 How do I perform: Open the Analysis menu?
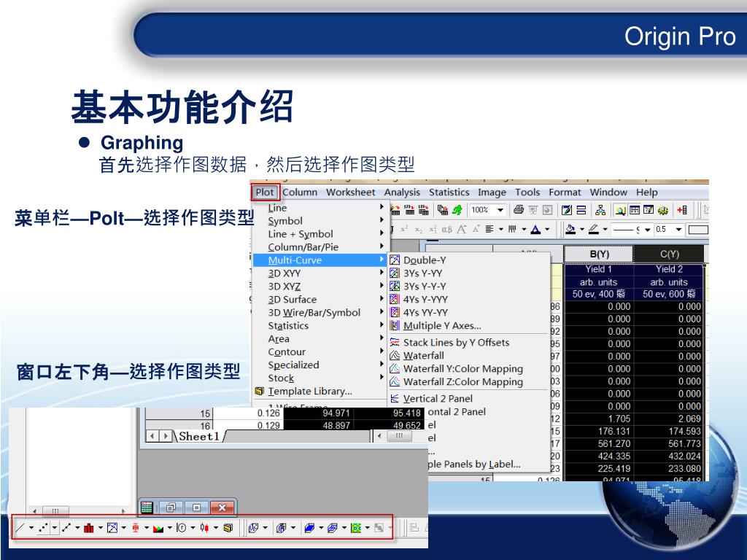[402, 192]
